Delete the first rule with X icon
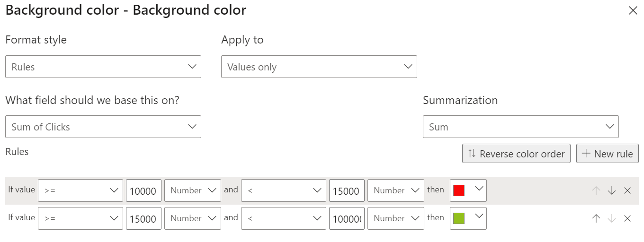This screenshot has width=644, height=242. [627, 190]
